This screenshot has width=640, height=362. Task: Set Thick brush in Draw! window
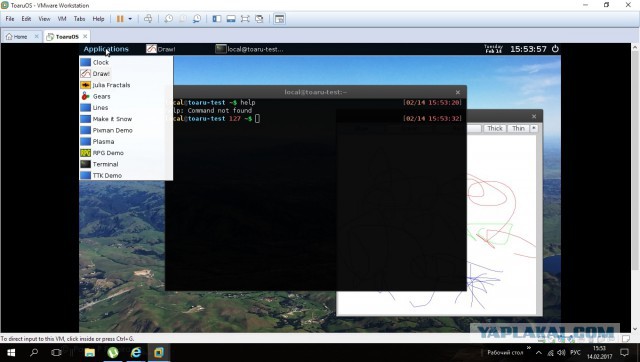coord(495,129)
